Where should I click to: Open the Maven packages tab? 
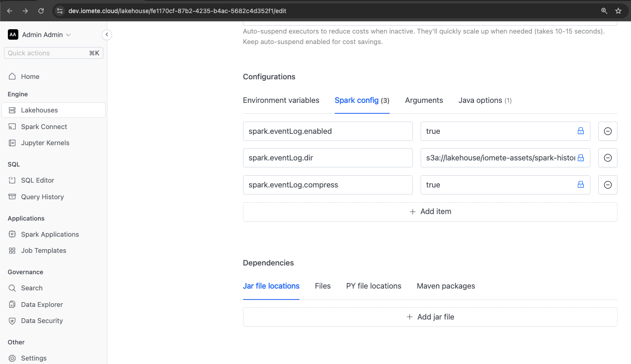click(446, 286)
